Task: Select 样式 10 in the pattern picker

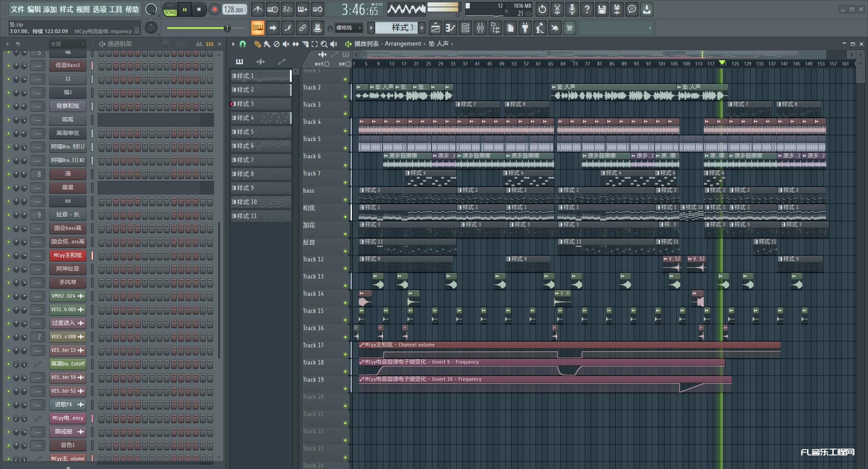Action: click(261, 202)
